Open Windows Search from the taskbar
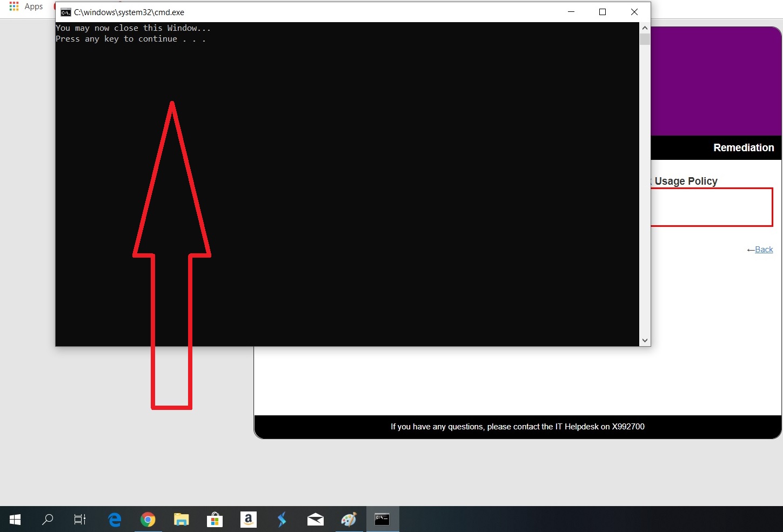783x532 pixels. click(x=48, y=520)
